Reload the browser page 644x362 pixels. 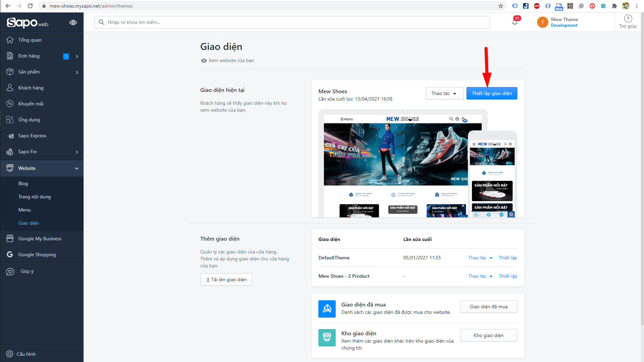30,6
